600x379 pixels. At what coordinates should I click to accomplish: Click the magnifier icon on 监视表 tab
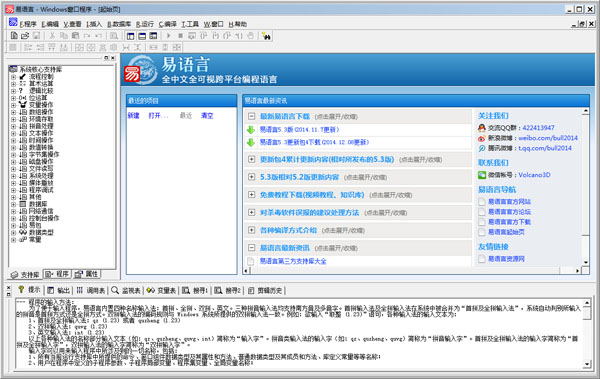(115, 290)
